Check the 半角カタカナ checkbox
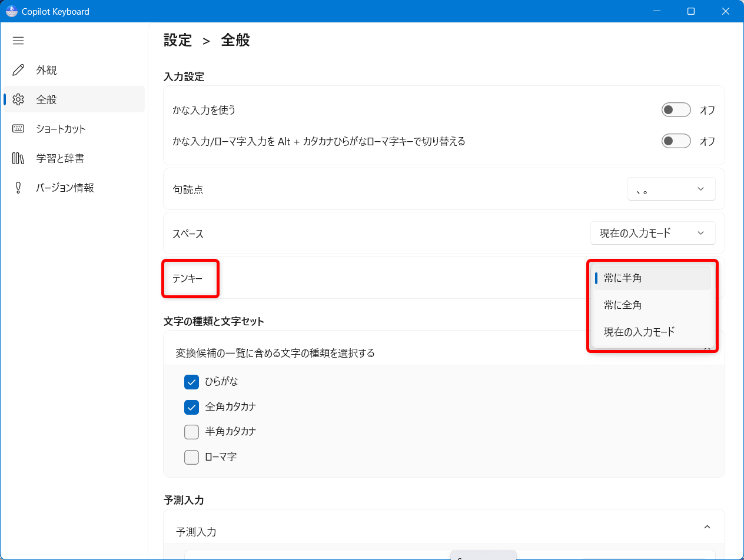The image size is (744, 560). (191, 432)
